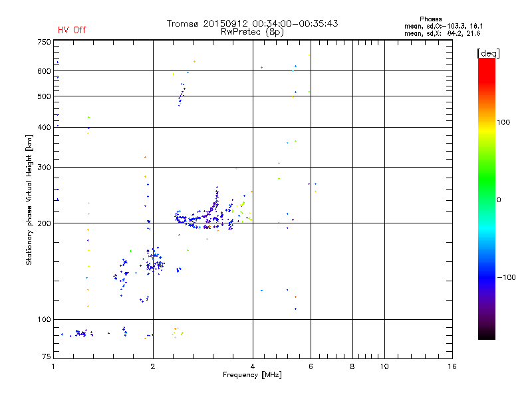Click the y-axis tick label '600'
The height and width of the screenshot is (399, 532).
(44, 71)
